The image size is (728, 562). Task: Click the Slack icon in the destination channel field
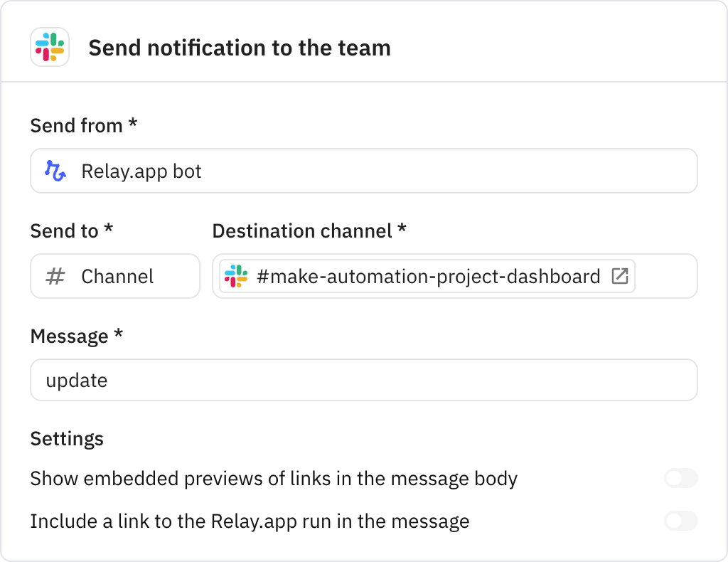[x=240, y=276]
